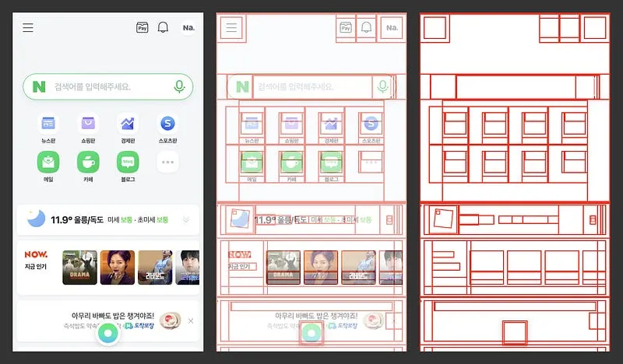Open the 카페 icon in the clean phone screen
This screenshot has width=623, height=364.
click(88, 162)
